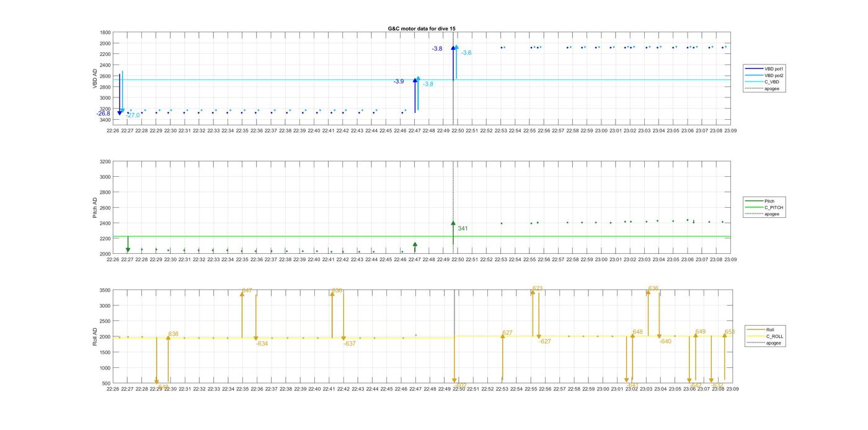This screenshot has width=868, height=430.
Task: Click the '-627' roll data label
Action: pyautogui.click(x=544, y=341)
